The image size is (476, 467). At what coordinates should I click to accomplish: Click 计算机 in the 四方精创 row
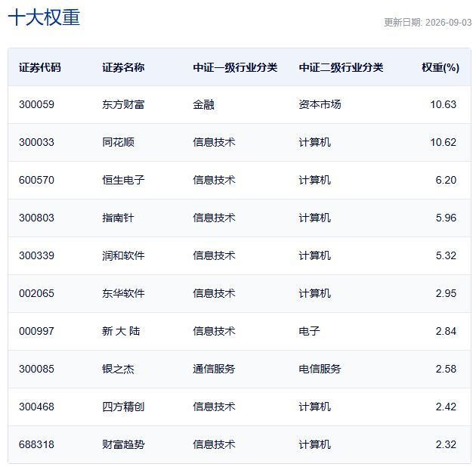click(315, 407)
